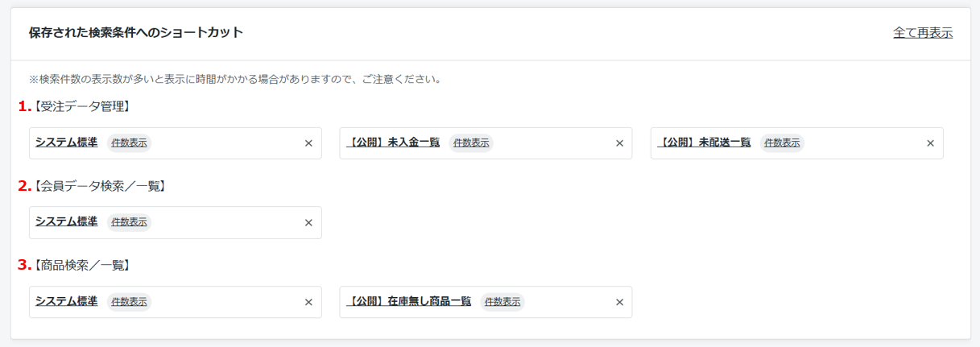
Task: Click 全て再表示 to redisplay all shortcuts
Action: (x=923, y=33)
